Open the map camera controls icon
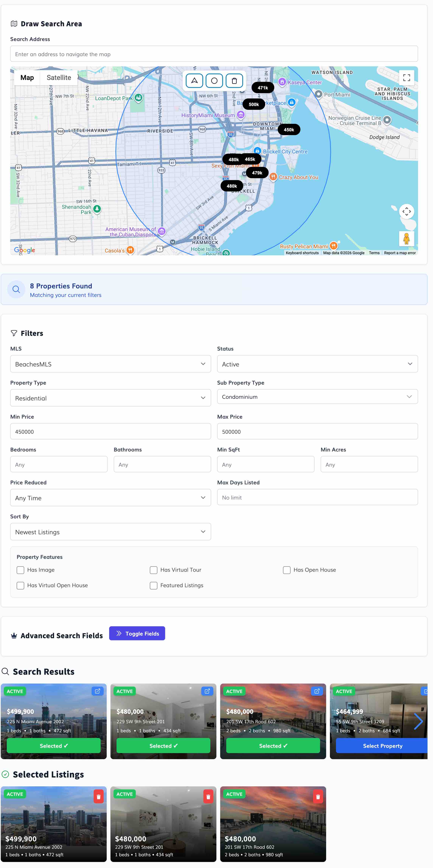Screen dimensions: 433x868 (406, 211)
